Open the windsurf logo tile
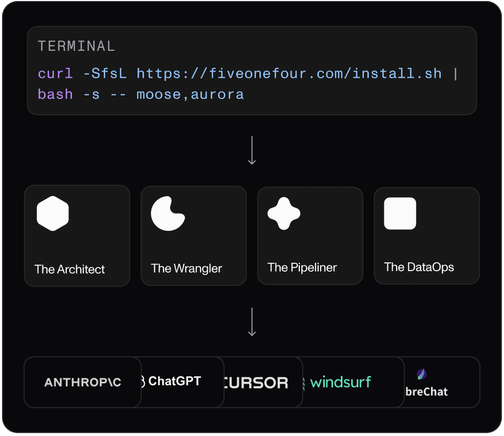Screen dimensions: 504x436 [353, 382]
